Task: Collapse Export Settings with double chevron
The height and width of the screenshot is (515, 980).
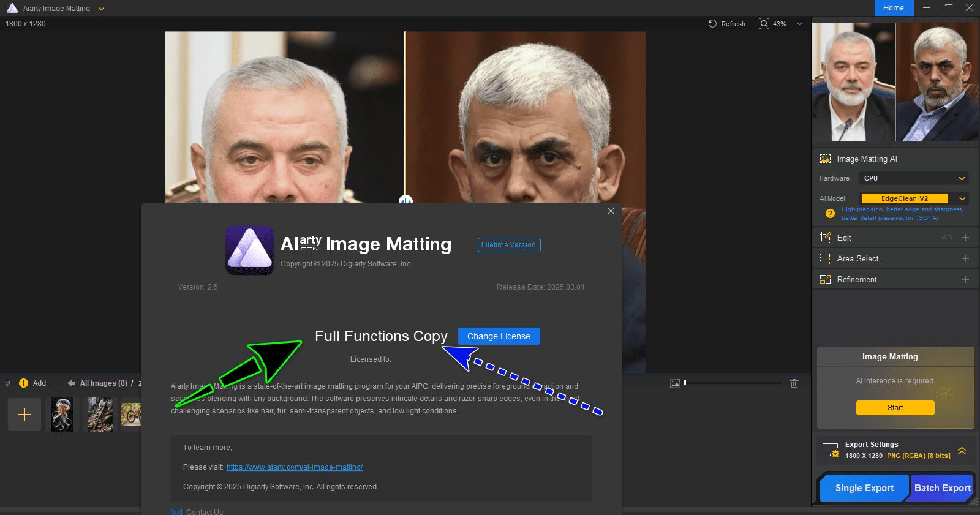Action: point(962,451)
